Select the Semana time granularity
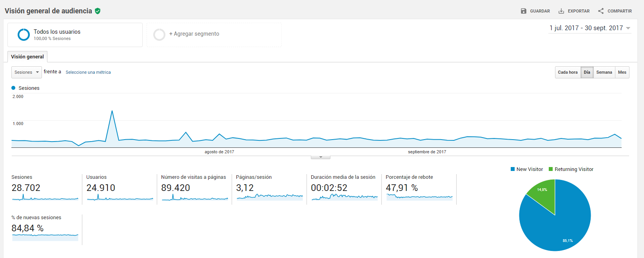 [x=604, y=72]
